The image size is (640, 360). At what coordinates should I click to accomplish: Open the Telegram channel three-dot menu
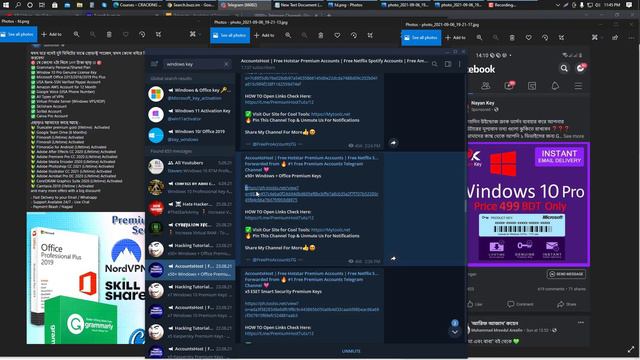460,64
